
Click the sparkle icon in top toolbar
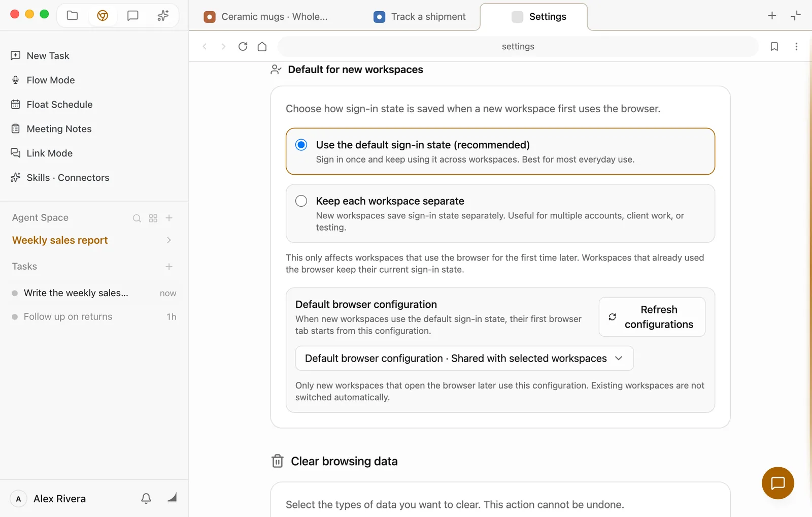coord(163,16)
